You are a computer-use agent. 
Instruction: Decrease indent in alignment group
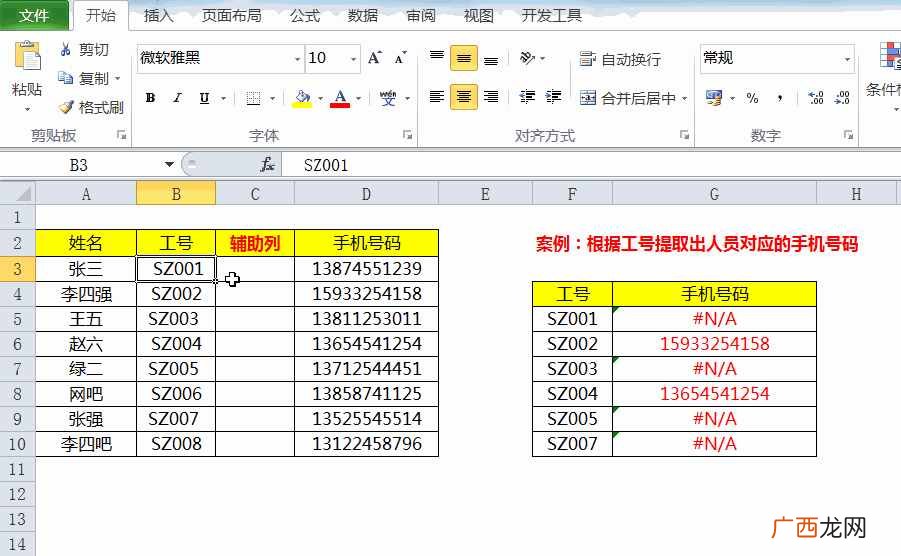527,96
